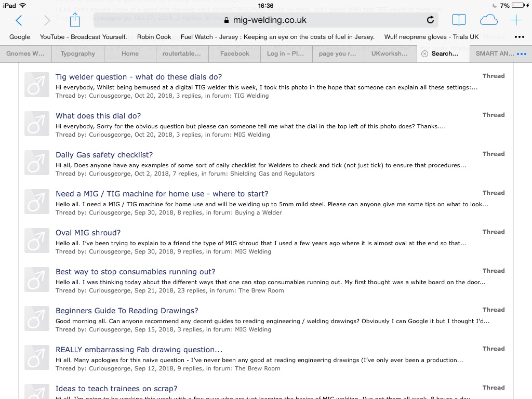Tap Curiousgeorge in Tig welder thread byline
Viewport: 532px width, 399px height.
tap(110, 96)
